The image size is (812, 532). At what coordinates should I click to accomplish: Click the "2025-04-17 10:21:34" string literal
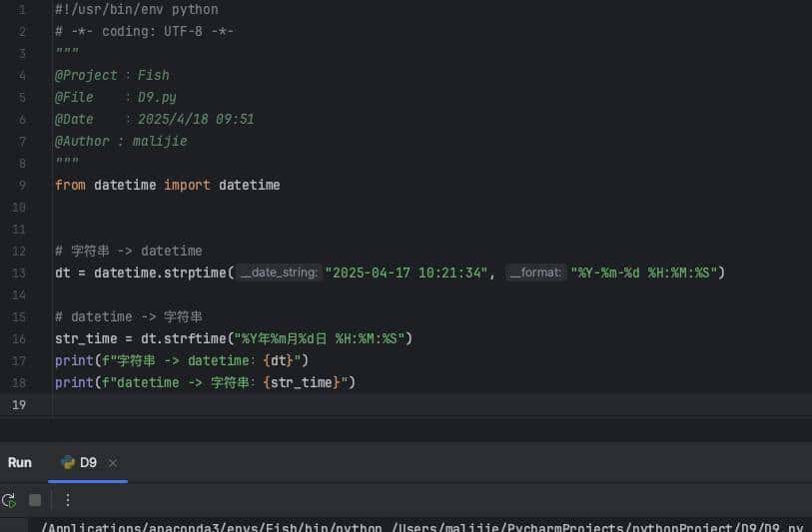[406, 272]
